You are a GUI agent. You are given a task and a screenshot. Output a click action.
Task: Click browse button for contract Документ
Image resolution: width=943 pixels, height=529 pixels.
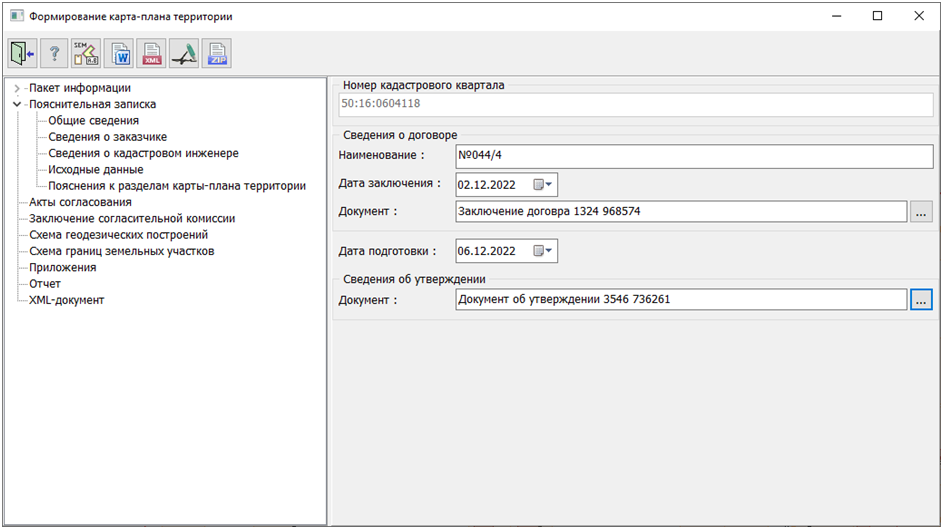click(921, 212)
